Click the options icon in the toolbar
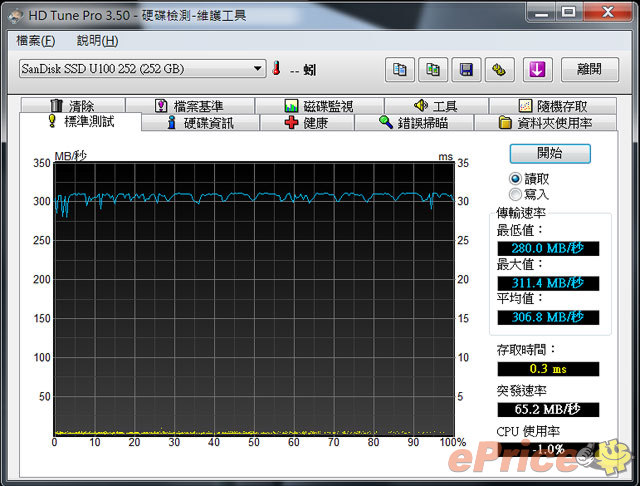Viewport: 640px width, 486px height. 499,69
